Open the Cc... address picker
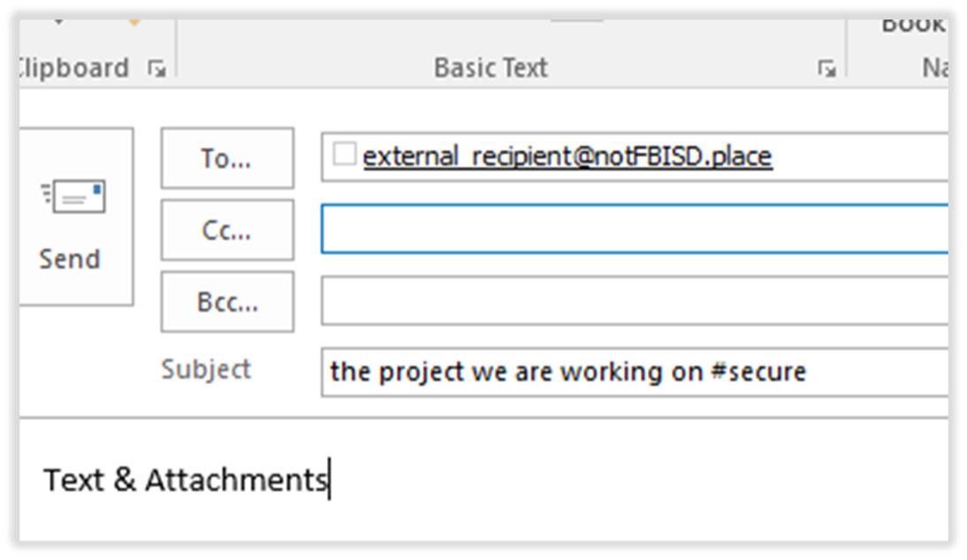The width and height of the screenshot is (967, 560). [227, 230]
